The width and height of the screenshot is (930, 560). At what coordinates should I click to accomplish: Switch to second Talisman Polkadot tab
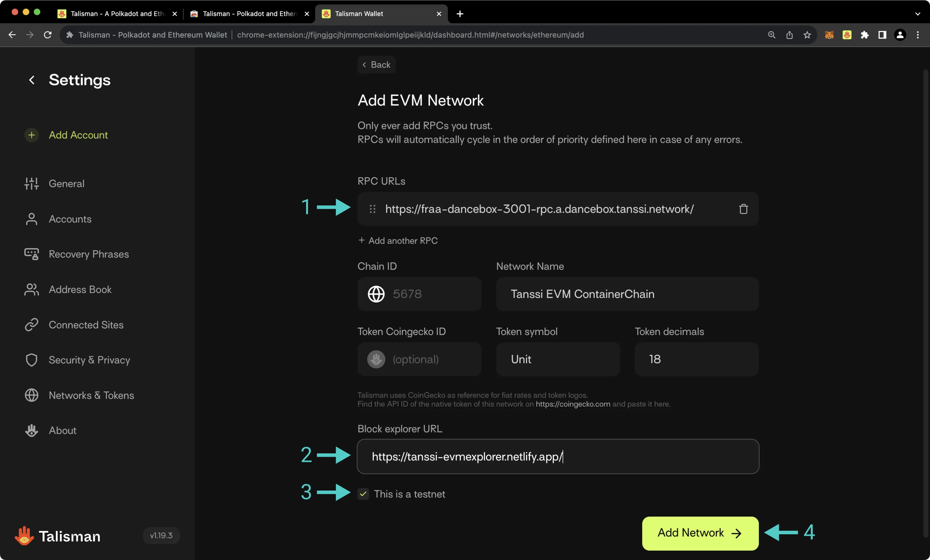tap(250, 14)
